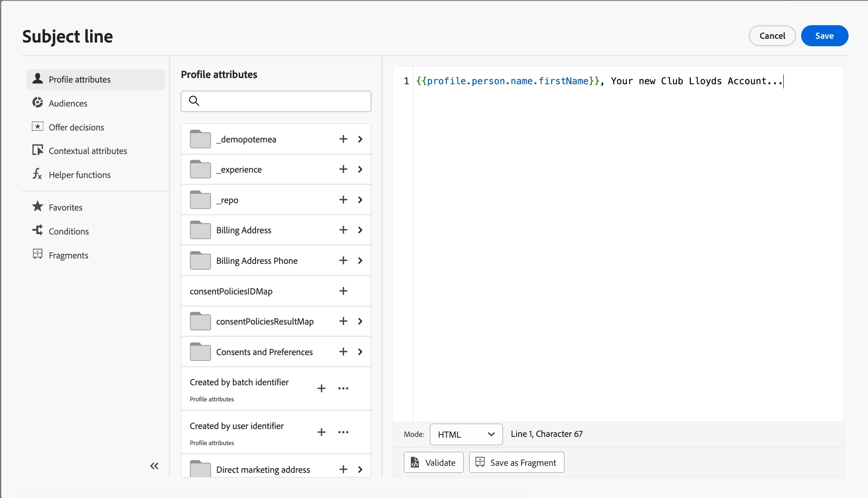Add Billing Address Phone via plus icon
This screenshot has height=498, width=868.
[343, 261]
